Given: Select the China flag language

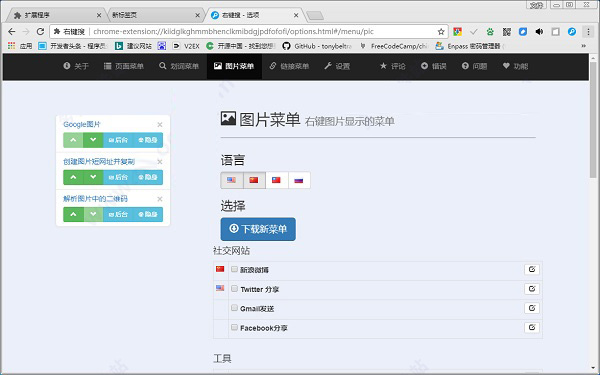Looking at the screenshot, I should [x=254, y=180].
